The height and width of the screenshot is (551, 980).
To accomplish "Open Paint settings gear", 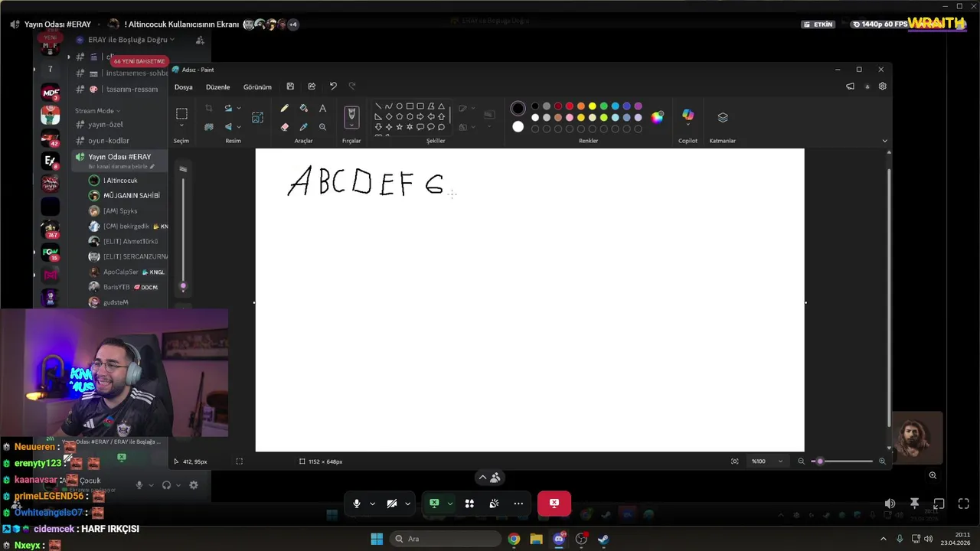I will point(883,86).
